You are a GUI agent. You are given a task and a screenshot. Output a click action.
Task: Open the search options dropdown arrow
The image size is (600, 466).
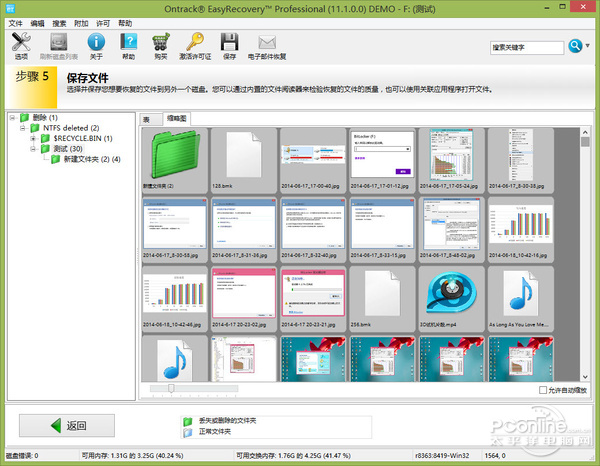point(588,46)
